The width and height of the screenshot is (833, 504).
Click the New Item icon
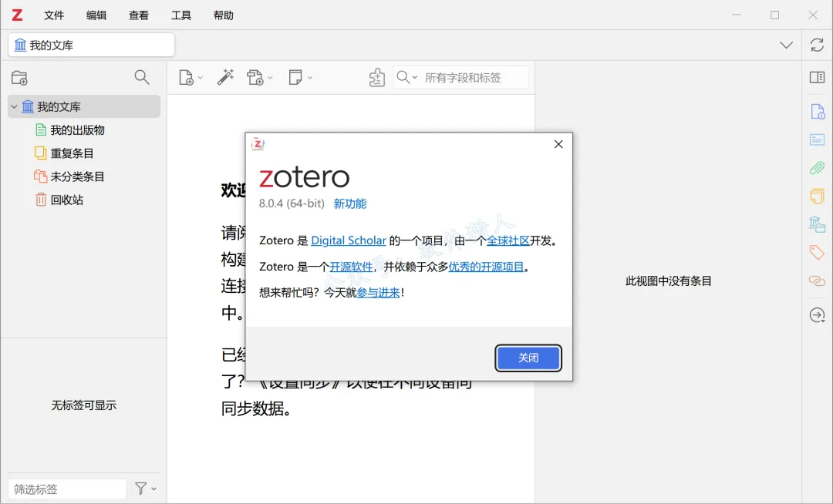186,78
